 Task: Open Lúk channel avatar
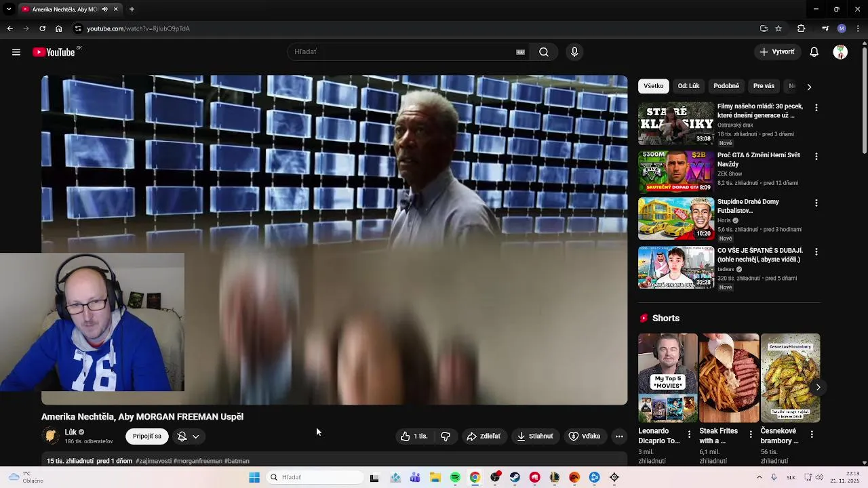click(51, 436)
